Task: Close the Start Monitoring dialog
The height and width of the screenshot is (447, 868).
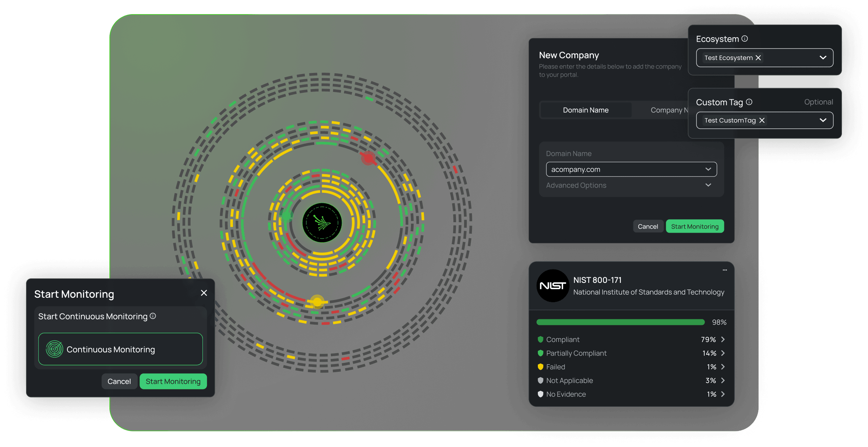Action: click(204, 293)
